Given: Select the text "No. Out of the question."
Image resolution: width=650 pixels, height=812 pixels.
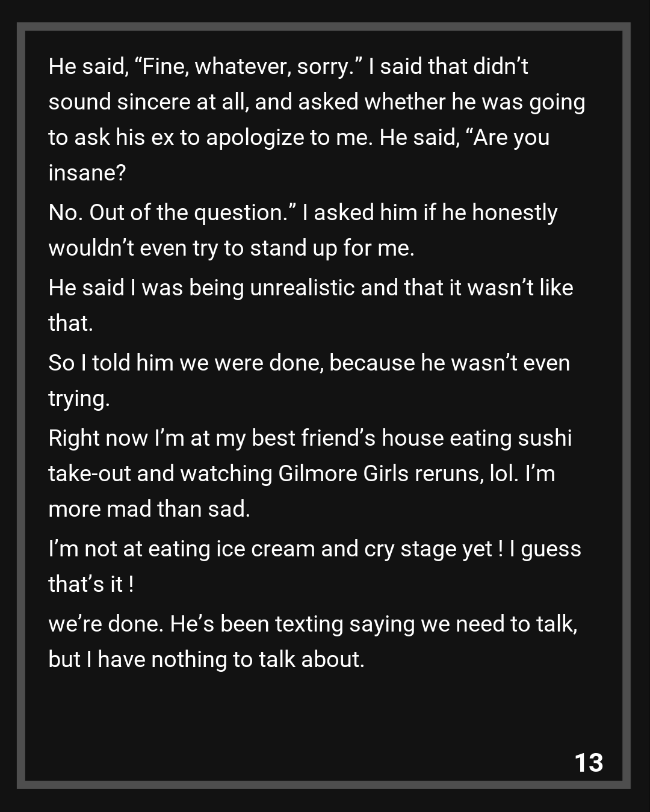Looking at the screenshot, I should [172, 213].
